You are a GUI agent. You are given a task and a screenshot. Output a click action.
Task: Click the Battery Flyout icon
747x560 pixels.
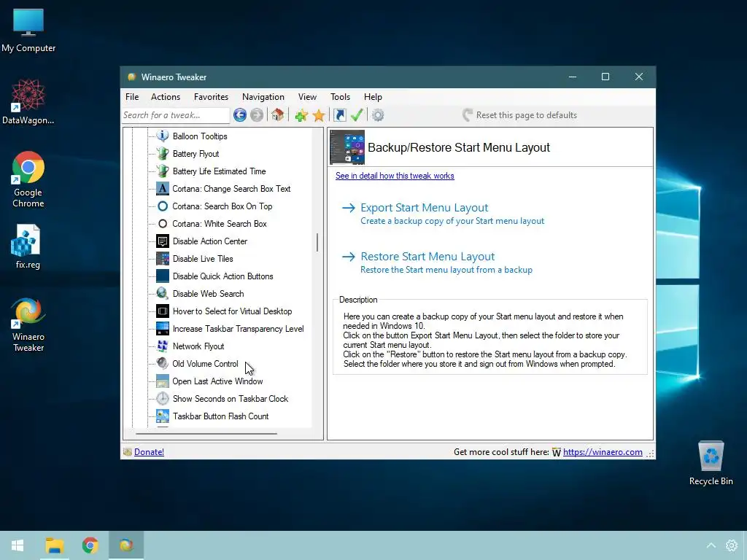click(163, 153)
